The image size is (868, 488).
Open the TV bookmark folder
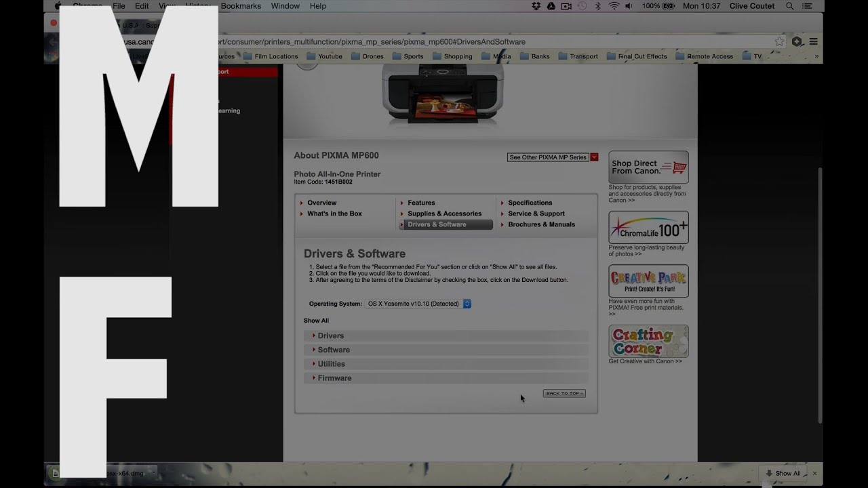tap(751, 56)
